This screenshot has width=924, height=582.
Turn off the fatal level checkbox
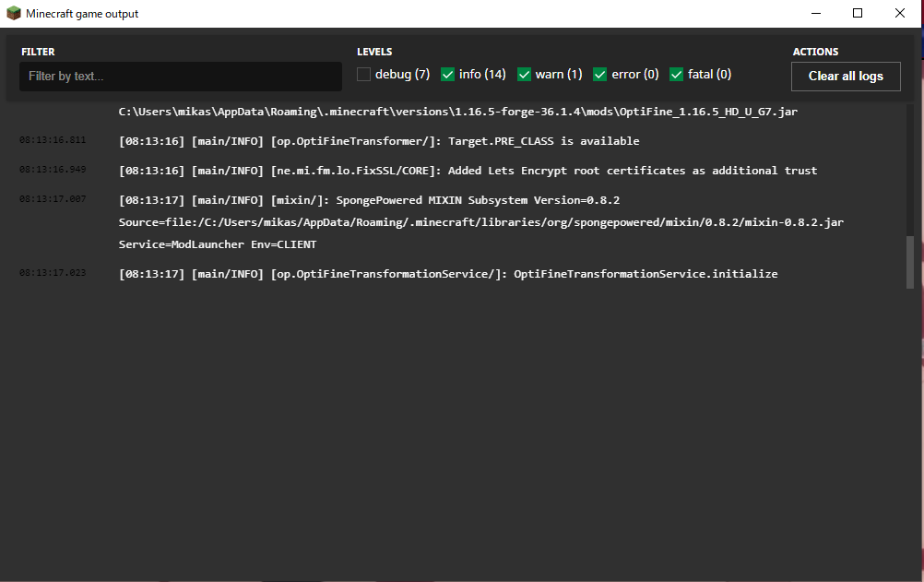pyautogui.click(x=677, y=75)
